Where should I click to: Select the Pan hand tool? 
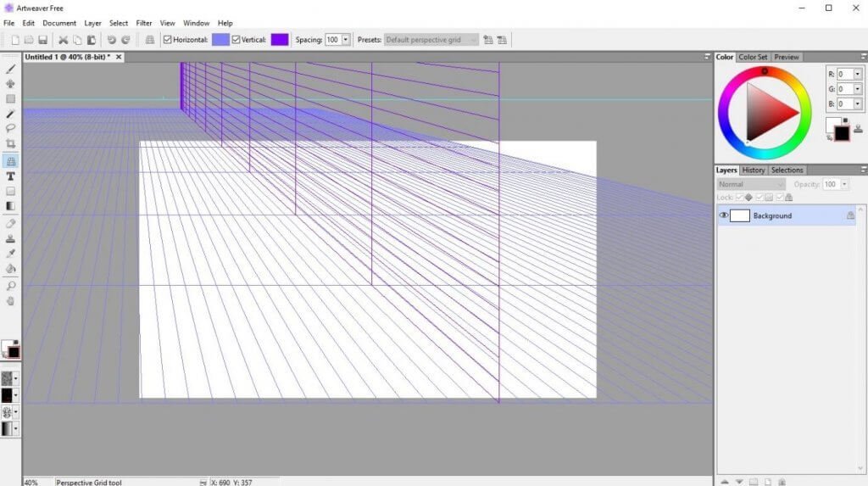(10, 301)
